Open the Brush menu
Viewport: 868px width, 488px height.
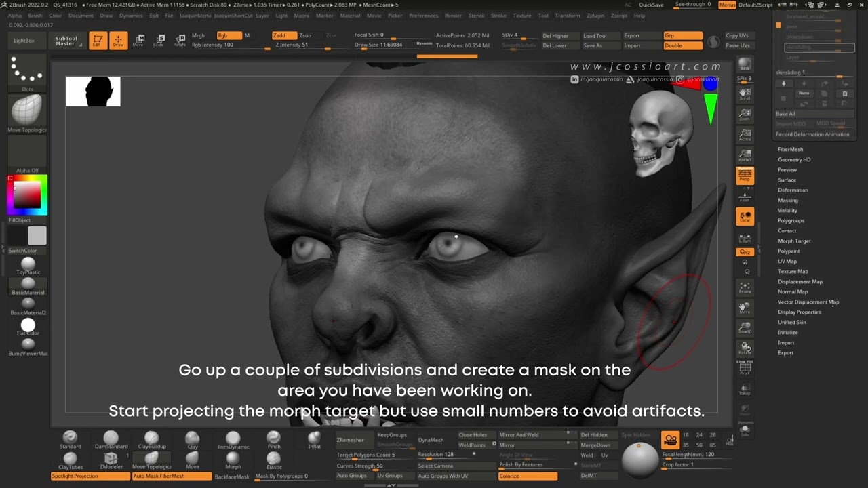pyautogui.click(x=35, y=16)
